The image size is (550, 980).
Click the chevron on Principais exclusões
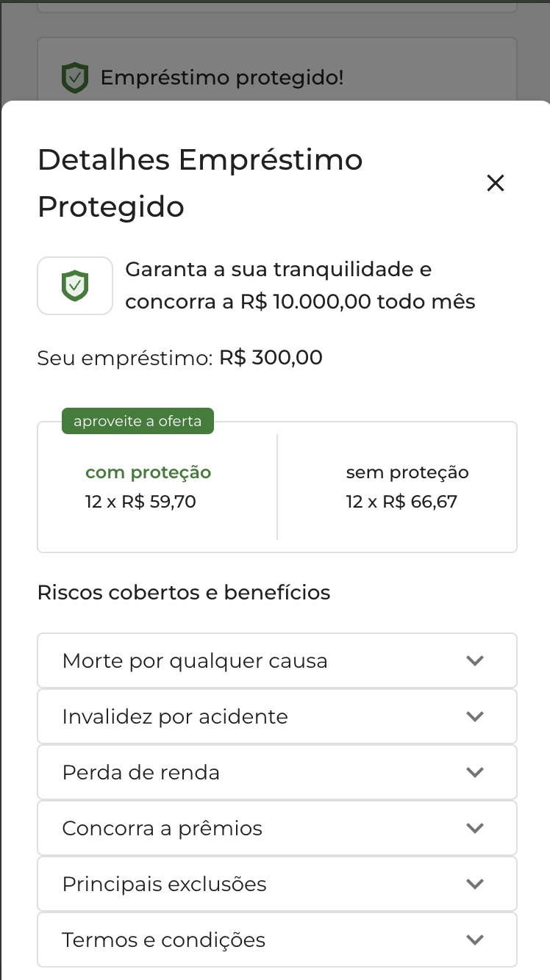pyautogui.click(x=475, y=884)
